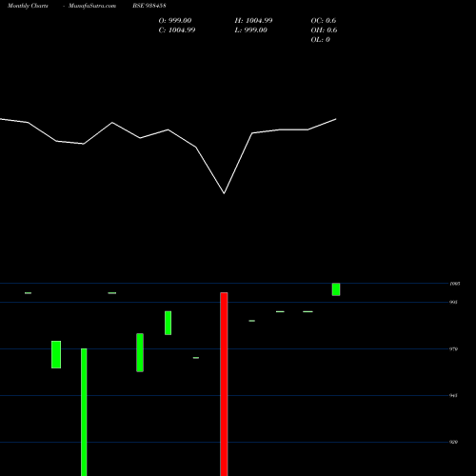
Task: Click the 1005 price axis label
Action: (x=455, y=284)
